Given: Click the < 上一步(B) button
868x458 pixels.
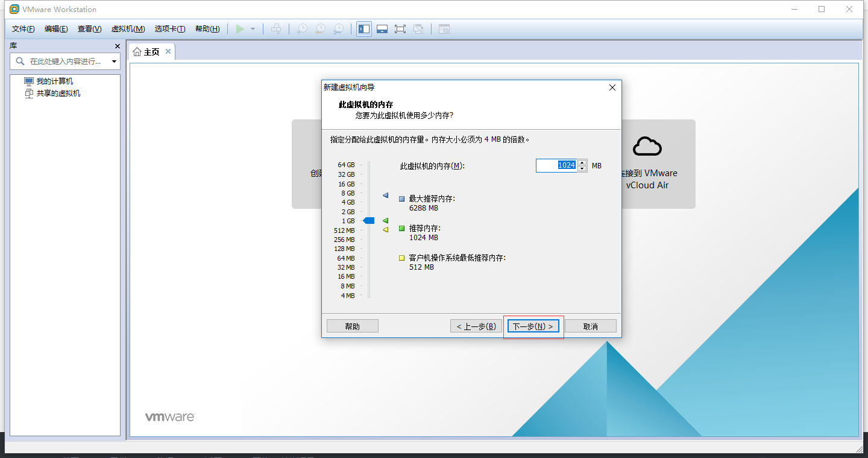Looking at the screenshot, I should click(x=476, y=326).
